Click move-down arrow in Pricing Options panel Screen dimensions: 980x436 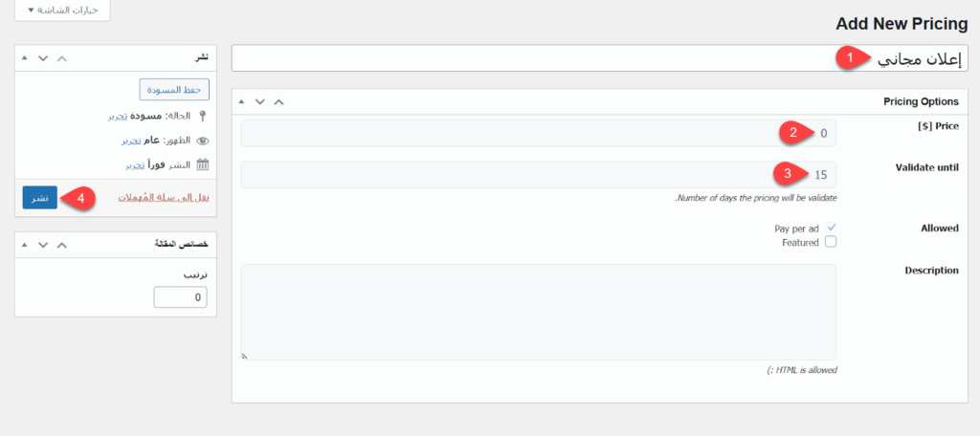259,101
